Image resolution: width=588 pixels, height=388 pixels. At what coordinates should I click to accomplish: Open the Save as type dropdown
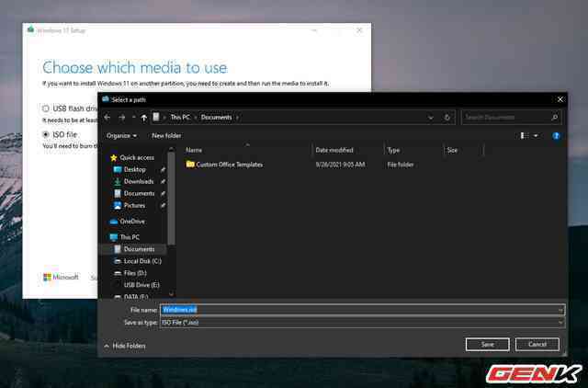point(362,323)
